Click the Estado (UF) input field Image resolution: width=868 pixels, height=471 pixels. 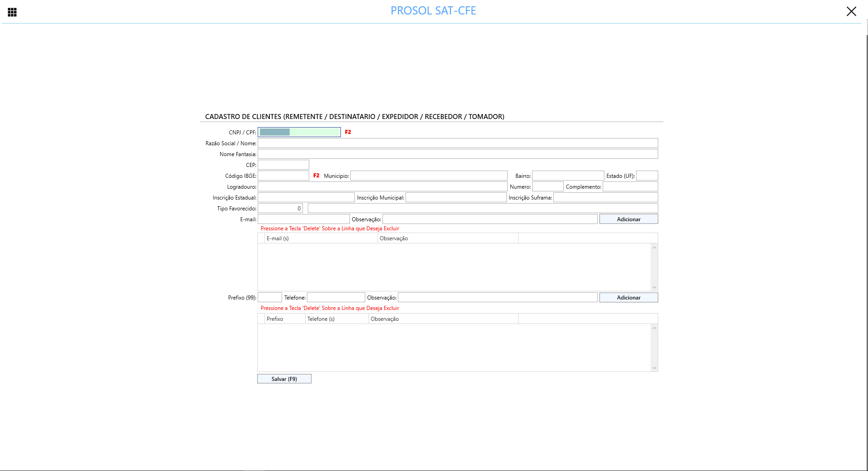pyautogui.click(x=647, y=176)
